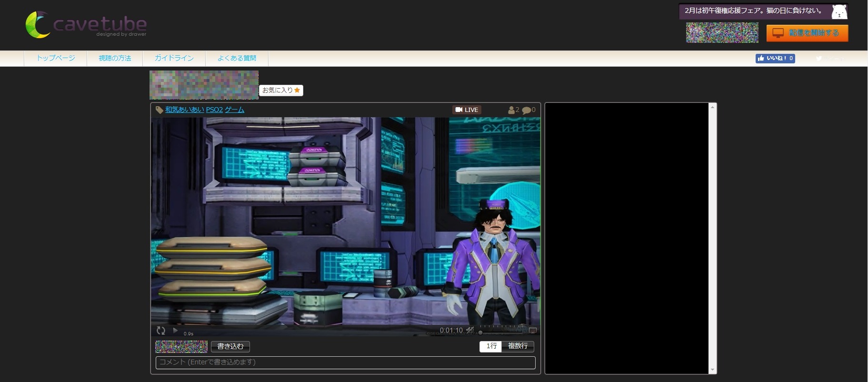Click the 0:01:10 elapsed time display
Viewport: 868px width, 382px height.
451,330
